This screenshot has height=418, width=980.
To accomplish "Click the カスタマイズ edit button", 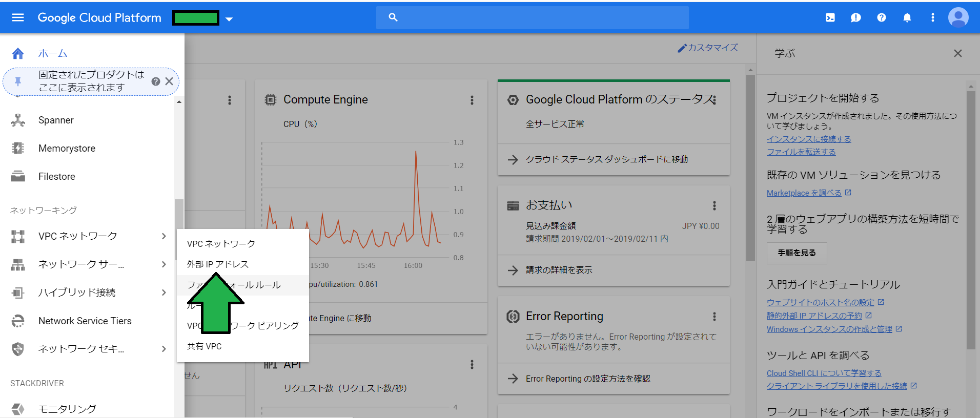I will tap(708, 48).
